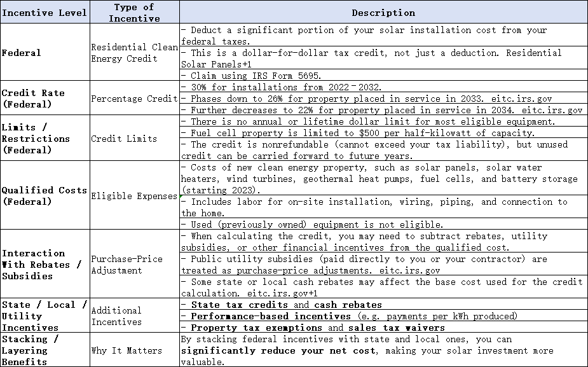Select the "Type of Incentive" header cell
The image size is (588, 367).
click(x=133, y=13)
